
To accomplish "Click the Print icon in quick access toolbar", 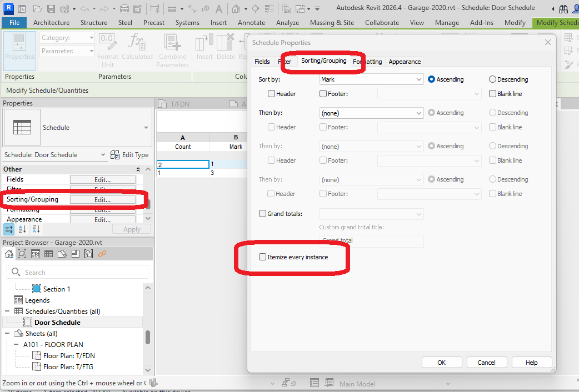I will 124,8.
